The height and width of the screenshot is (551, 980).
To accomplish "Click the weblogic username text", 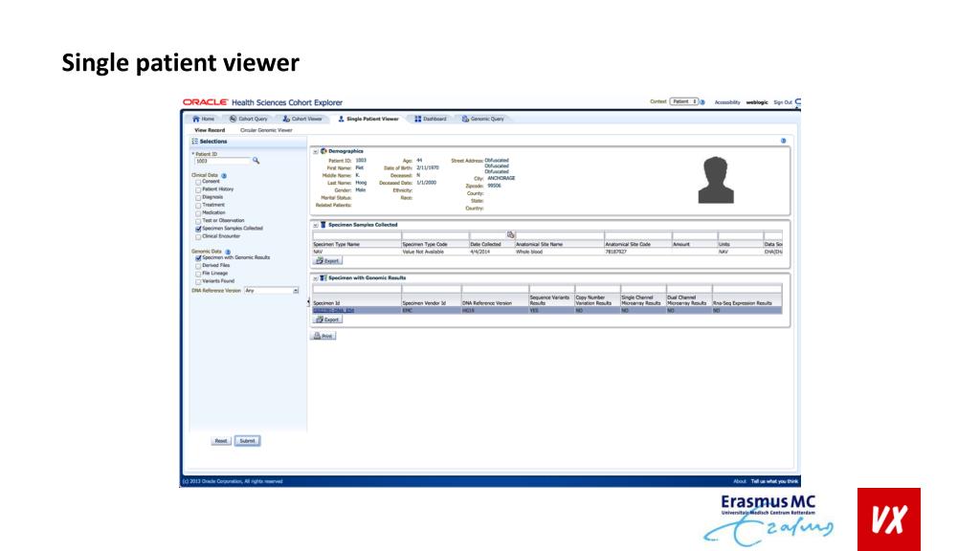I will point(757,102).
